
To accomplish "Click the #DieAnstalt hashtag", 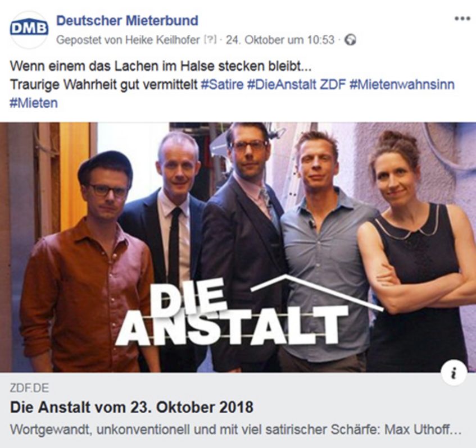I will 282,84.
